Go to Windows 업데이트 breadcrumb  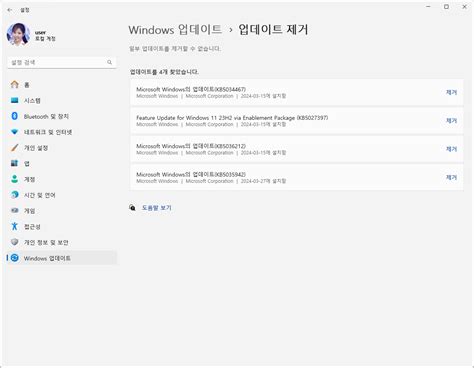(x=175, y=30)
